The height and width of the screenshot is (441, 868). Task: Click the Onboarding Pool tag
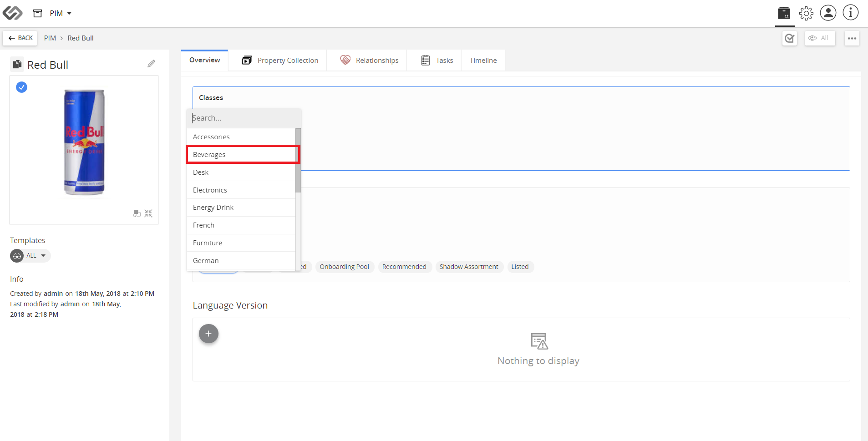(x=344, y=267)
